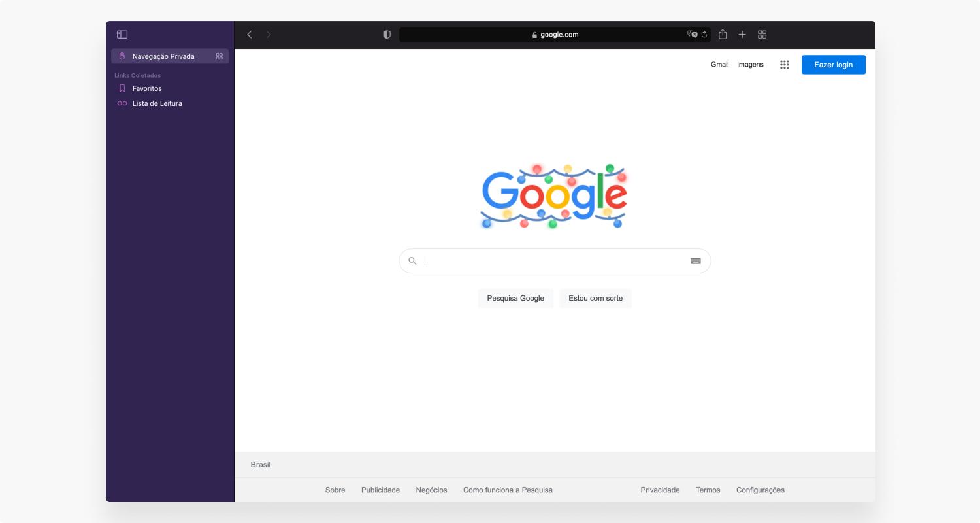Click the google.com address bar

tap(555, 35)
